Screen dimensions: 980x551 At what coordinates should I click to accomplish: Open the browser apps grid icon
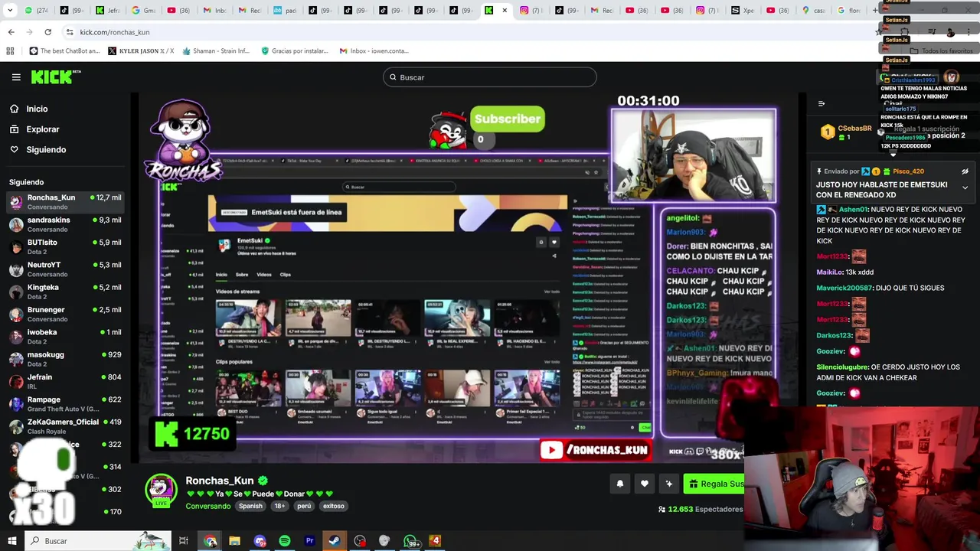(10, 51)
